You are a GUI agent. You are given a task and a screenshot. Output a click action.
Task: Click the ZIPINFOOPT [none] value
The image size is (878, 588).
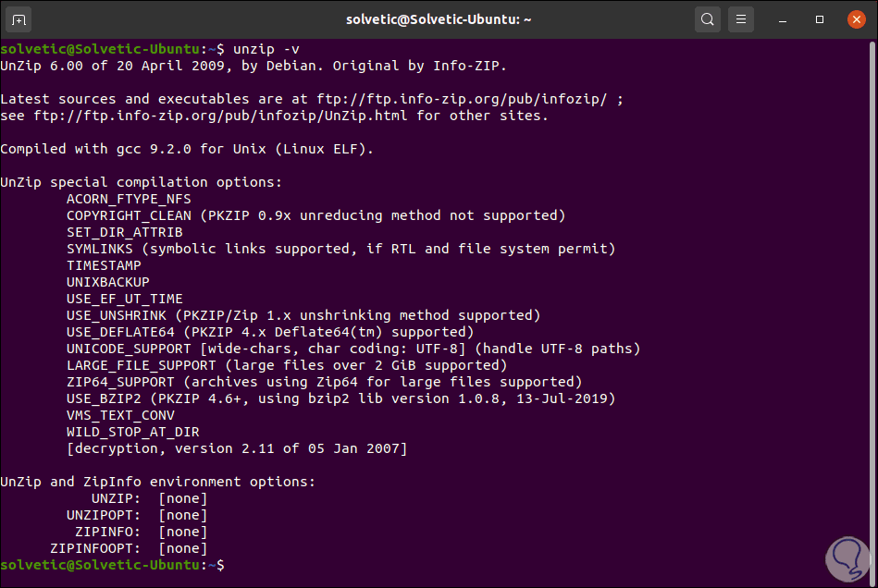pyautogui.click(x=182, y=548)
